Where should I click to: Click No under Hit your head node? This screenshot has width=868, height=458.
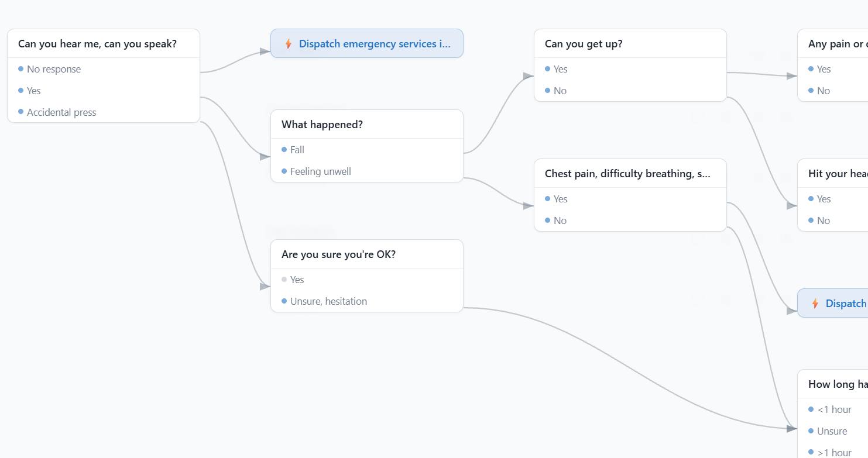coord(833,221)
